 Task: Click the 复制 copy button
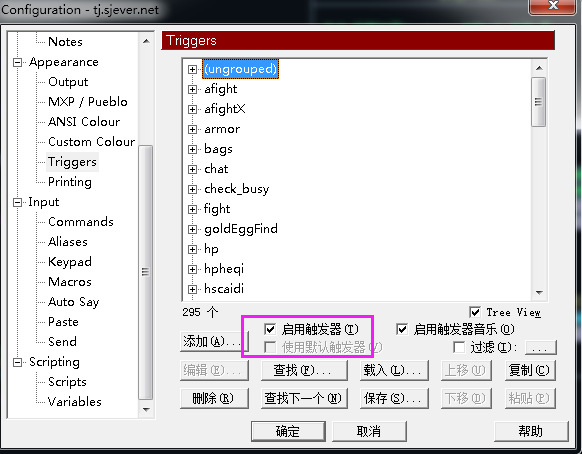point(530,370)
